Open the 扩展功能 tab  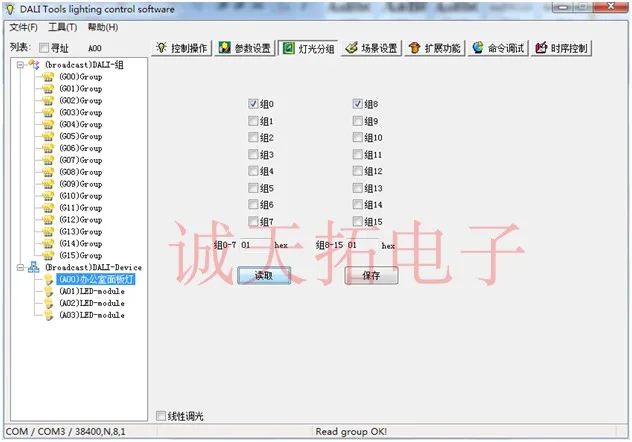click(435, 48)
